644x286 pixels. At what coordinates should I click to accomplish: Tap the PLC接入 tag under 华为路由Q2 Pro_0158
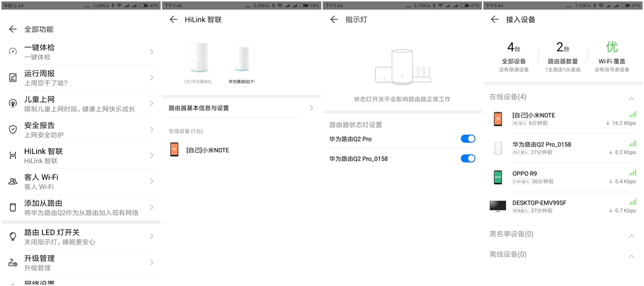tap(520, 153)
